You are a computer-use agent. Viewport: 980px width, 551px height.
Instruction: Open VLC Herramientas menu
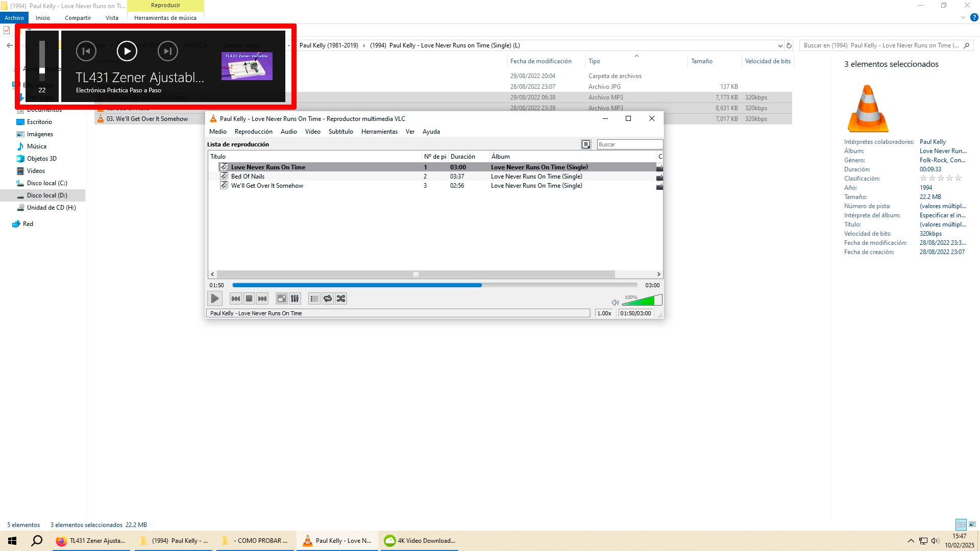[379, 132]
